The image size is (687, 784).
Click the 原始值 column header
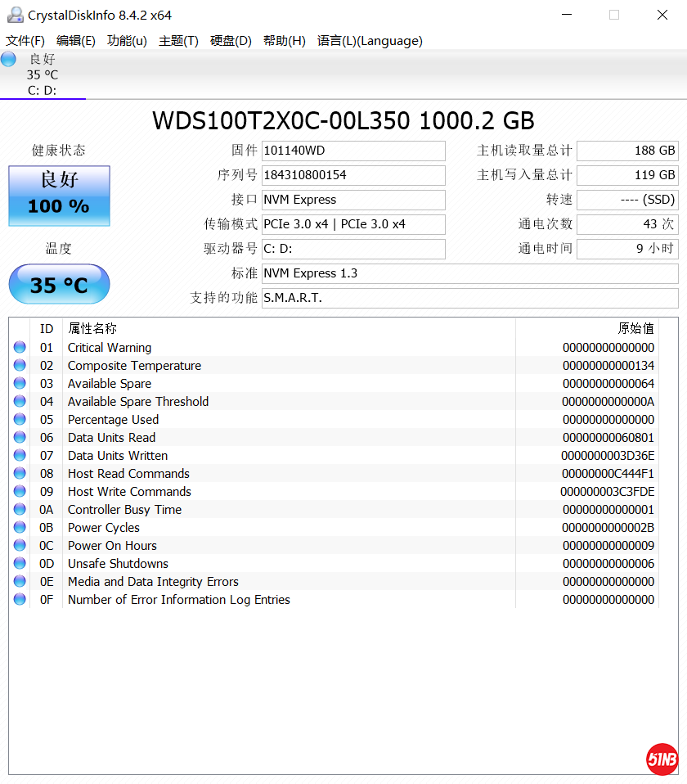[x=635, y=328]
